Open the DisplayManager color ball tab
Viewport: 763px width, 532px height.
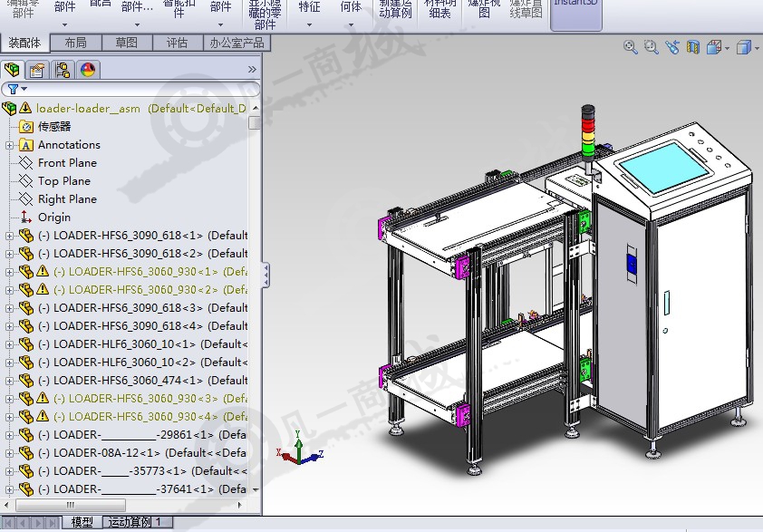[88, 70]
